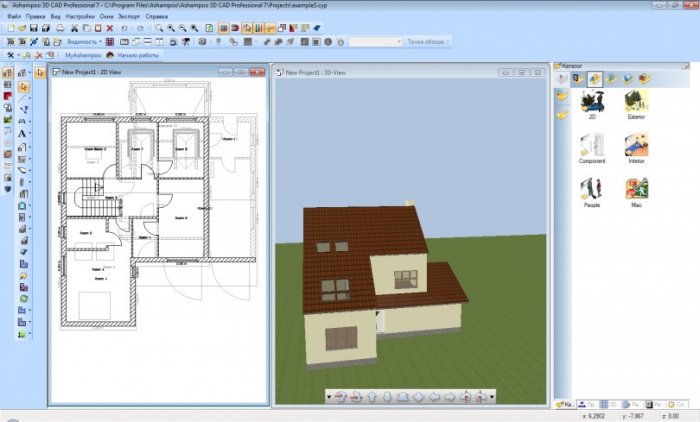This screenshot has height=422, width=700.
Task: Open the People catalog folder
Action: pos(591,190)
